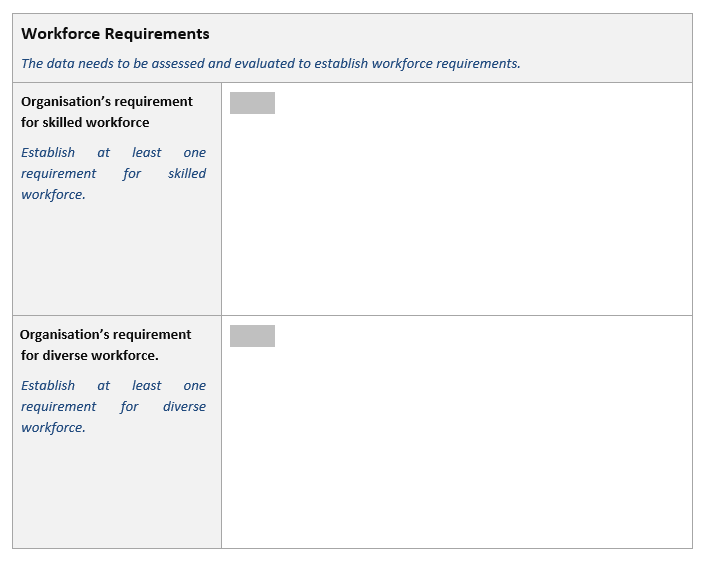Click the bold text 'Organisation's requirement' in the second row
The width and height of the screenshot is (706, 563).
(105, 335)
